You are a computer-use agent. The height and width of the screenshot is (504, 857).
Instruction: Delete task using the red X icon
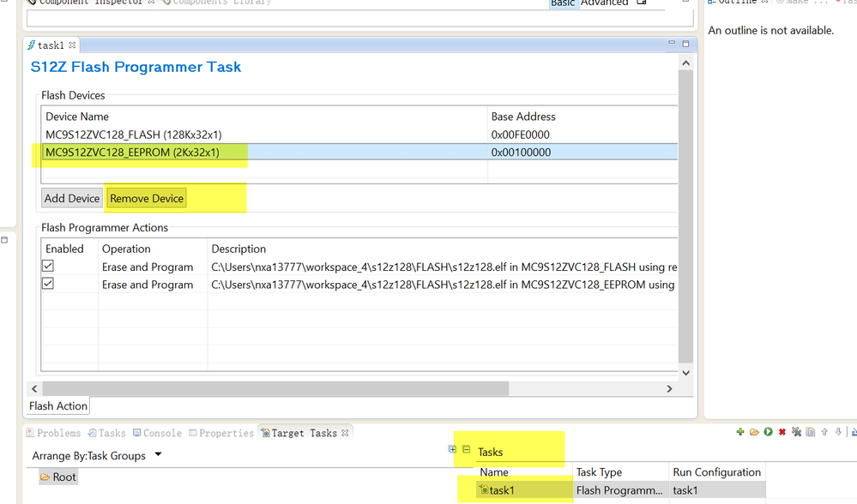[782, 432]
